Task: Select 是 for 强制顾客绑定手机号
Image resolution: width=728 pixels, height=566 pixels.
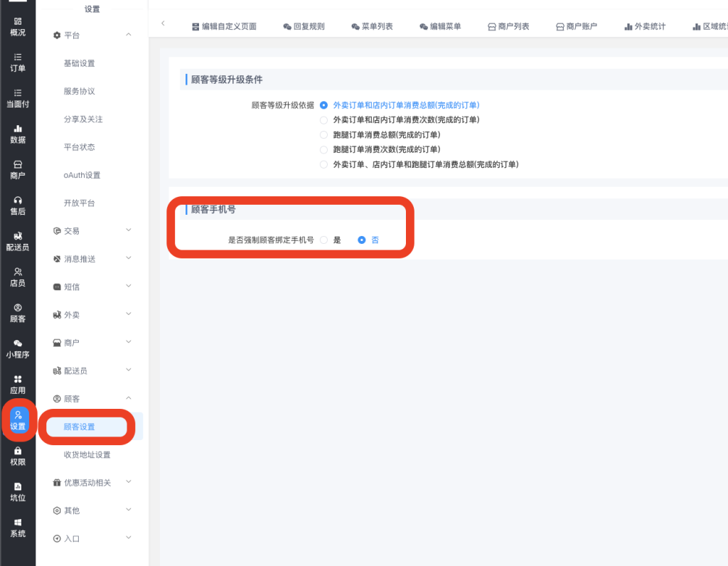Action: point(324,240)
